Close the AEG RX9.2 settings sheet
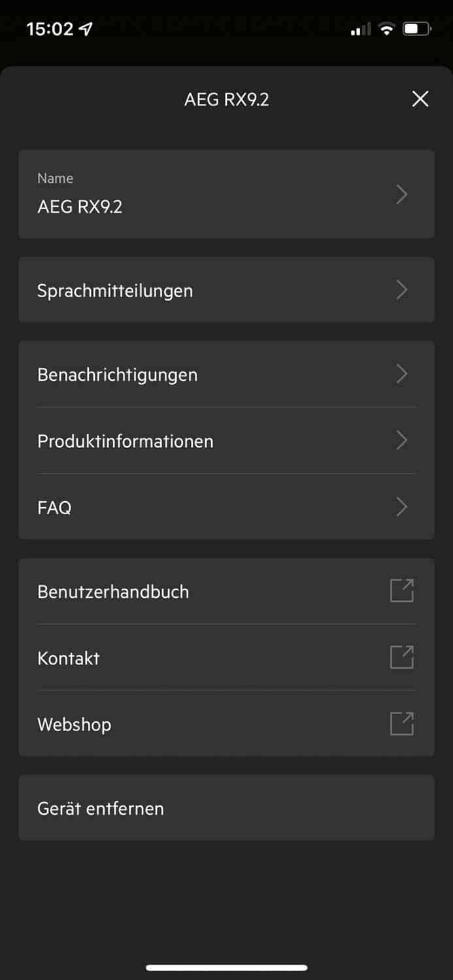Image resolution: width=453 pixels, height=980 pixels. pyautogui.click(x=420, y=99)
